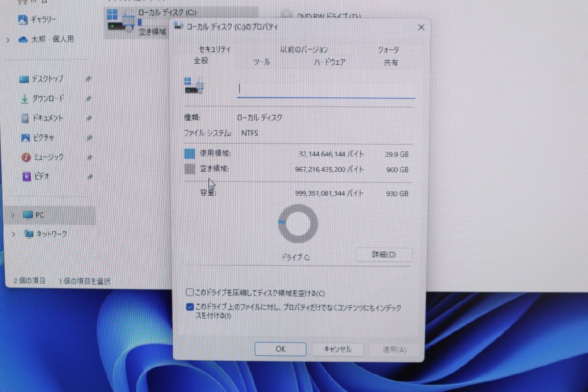Click the 999,361,081,344 バイト capacity value
The image size is (588, 392).
click(330, 194)
